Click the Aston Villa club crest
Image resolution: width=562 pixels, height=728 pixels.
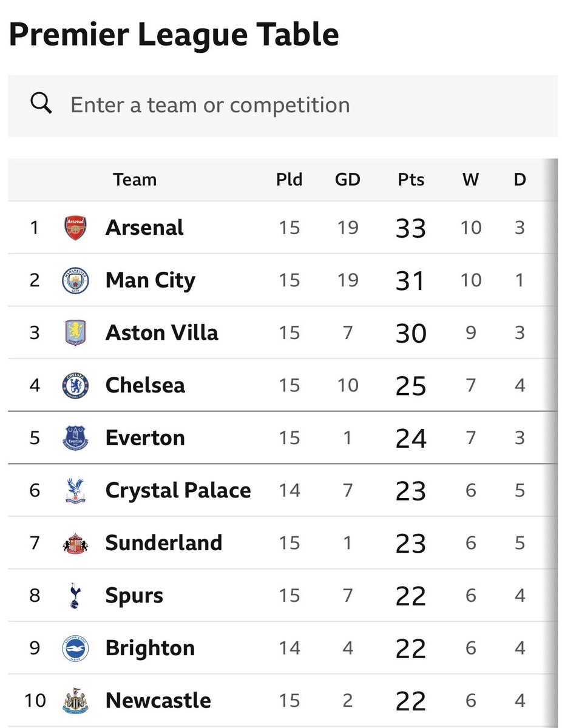point(76,333)
